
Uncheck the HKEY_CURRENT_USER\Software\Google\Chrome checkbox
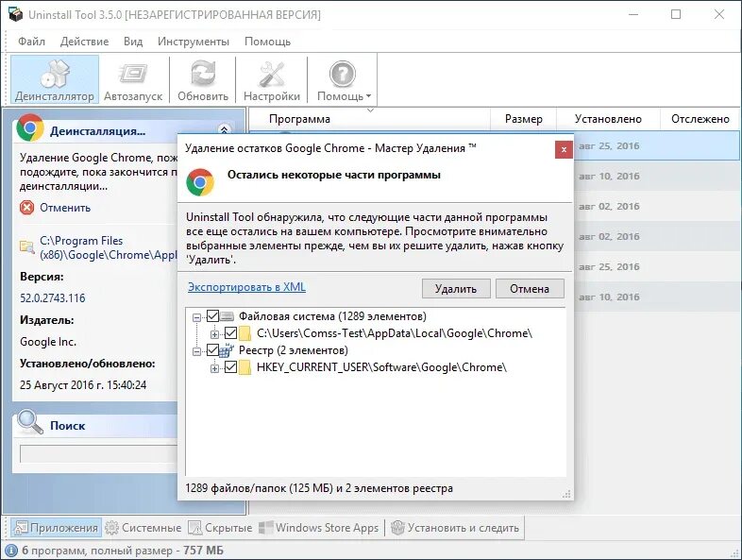coord(230,366)
